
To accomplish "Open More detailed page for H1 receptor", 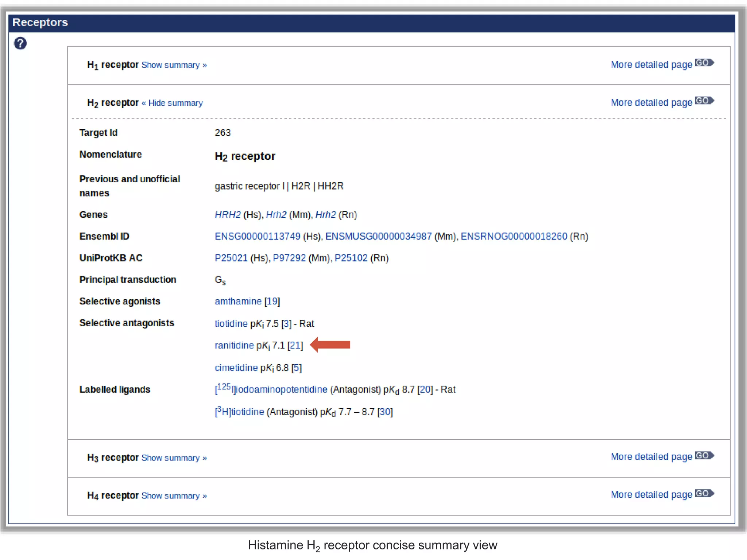I will pyautogui.click(x=651, y=65).
